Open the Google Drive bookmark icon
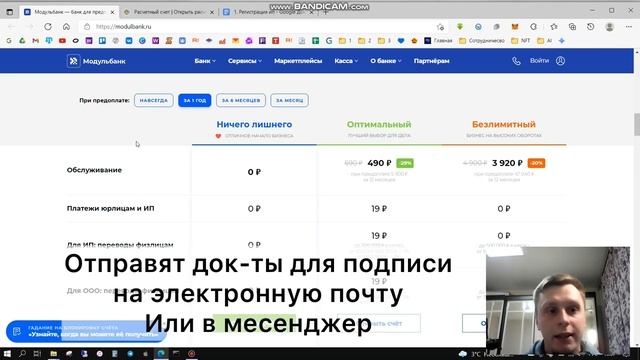Image resolution: width=640 pixels, height=360 pixels. [x=22, y=40]
